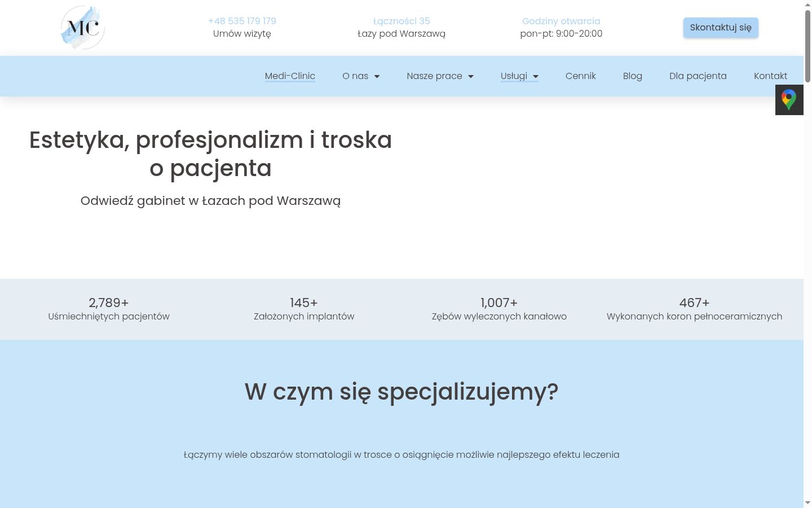Click the Godziny otwarcia heading
Viewport: 812px width, 508px height.
561,21
